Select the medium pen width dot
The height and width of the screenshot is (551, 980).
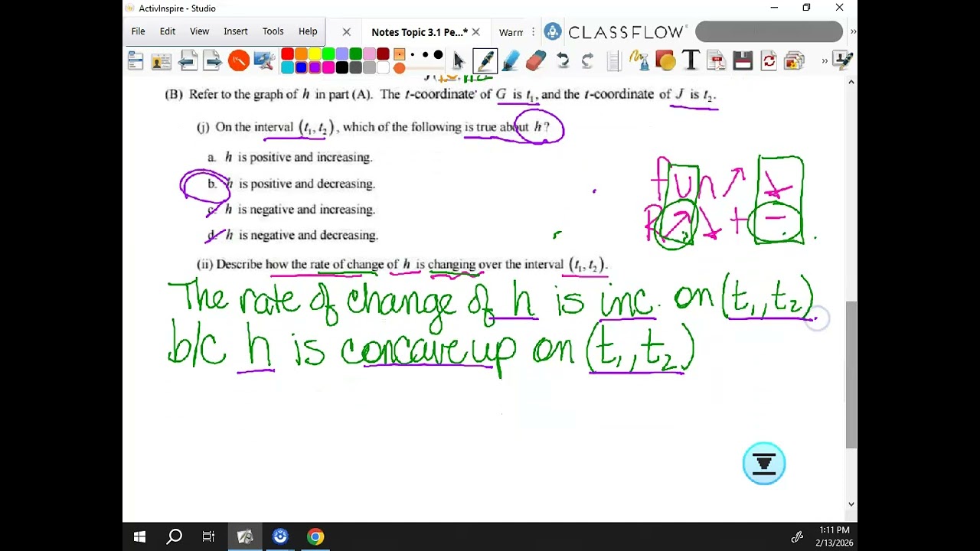point(425,54)
